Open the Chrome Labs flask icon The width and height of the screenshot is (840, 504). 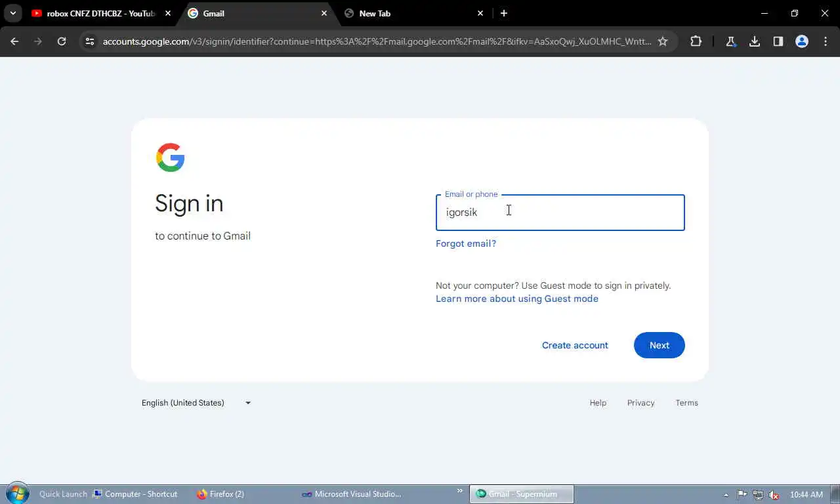(x=730, y=41)
